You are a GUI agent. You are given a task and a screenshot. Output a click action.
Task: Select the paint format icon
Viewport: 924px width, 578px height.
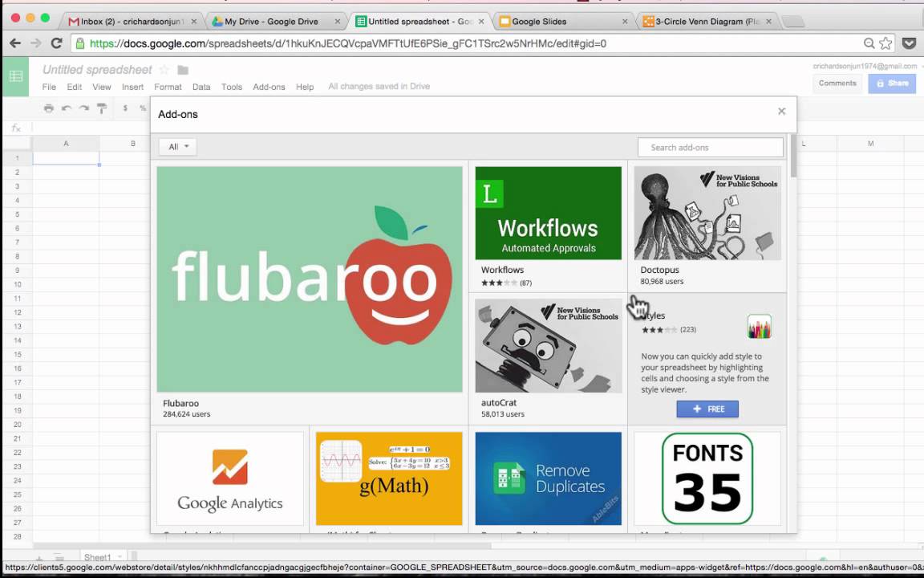click(102, 108)
